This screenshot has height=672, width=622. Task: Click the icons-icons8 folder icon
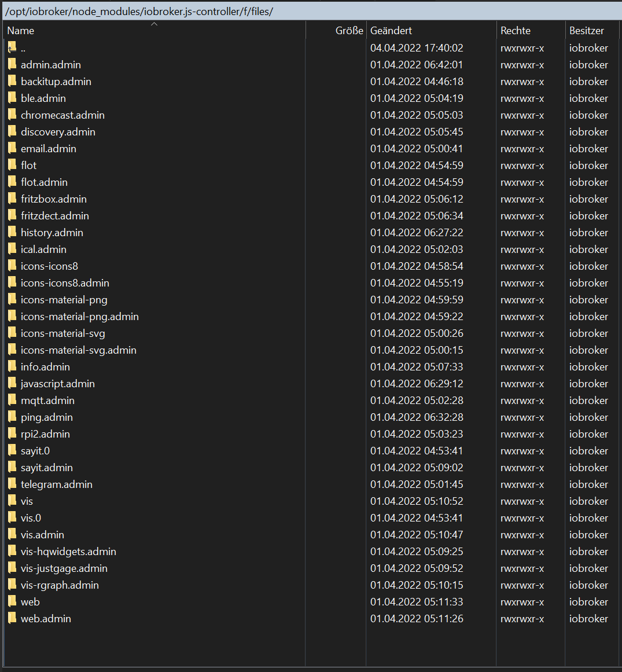tap(12, 266)
